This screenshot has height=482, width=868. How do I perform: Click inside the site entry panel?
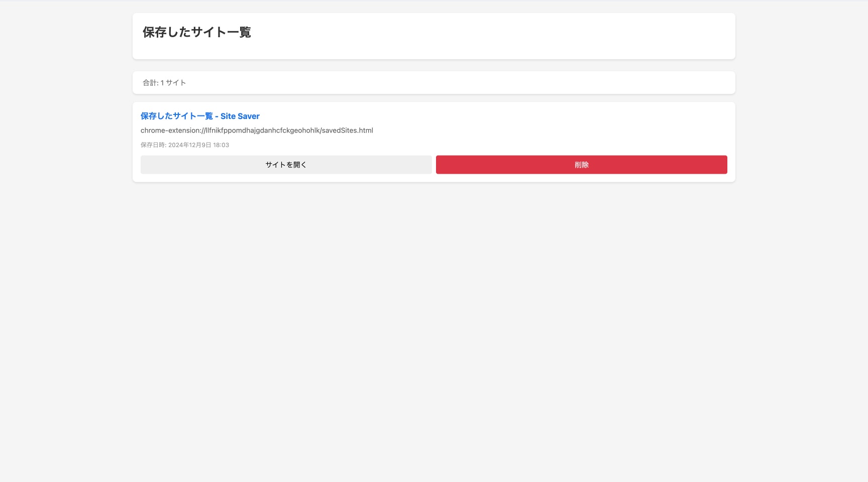433,141
